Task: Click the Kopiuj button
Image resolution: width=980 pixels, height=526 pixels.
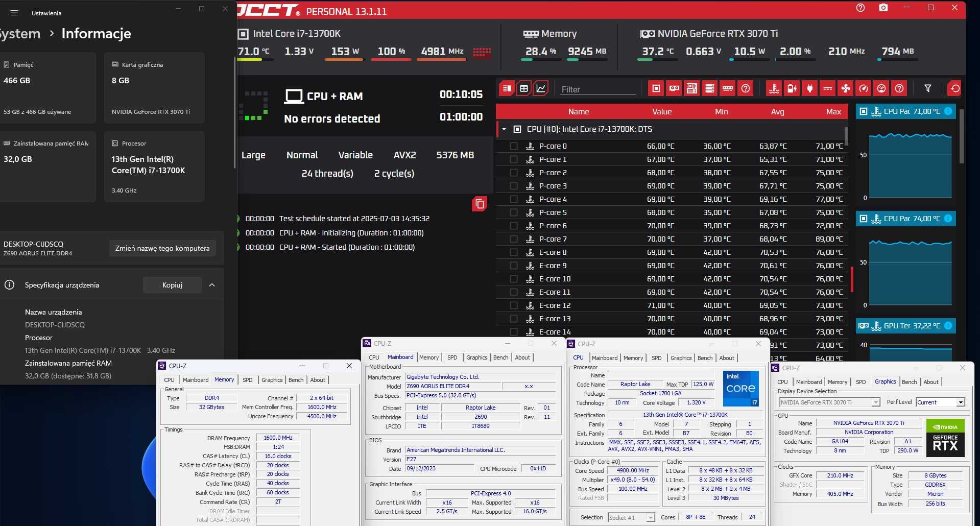Action: (172, 285)
